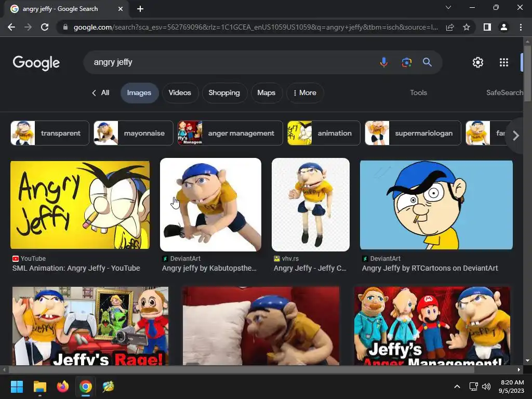
Task: Show hidden system tray icons
Action: [x=457, y=387]
